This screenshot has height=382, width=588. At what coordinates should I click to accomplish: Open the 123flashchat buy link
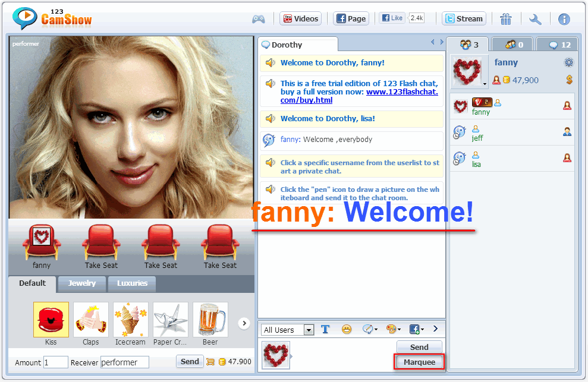coord(402,92)
